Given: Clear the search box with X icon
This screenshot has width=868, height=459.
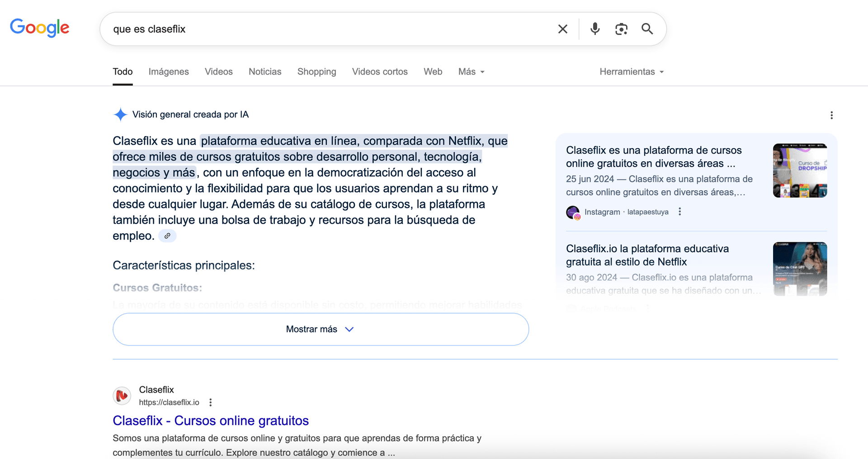Looking at the screenshot, I should pyautogui.click(x=562, y=29).
